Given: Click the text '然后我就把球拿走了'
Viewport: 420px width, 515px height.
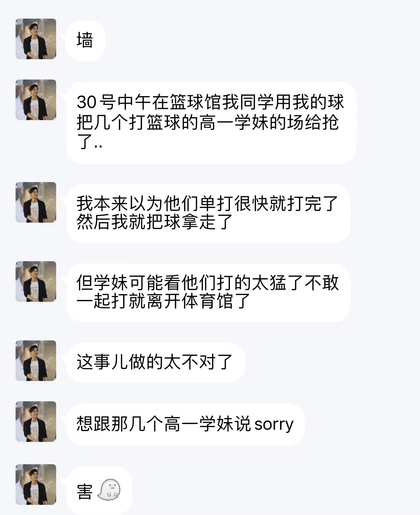Looking at the screenshot, I should pyautogui.click(x=155, y=222).
